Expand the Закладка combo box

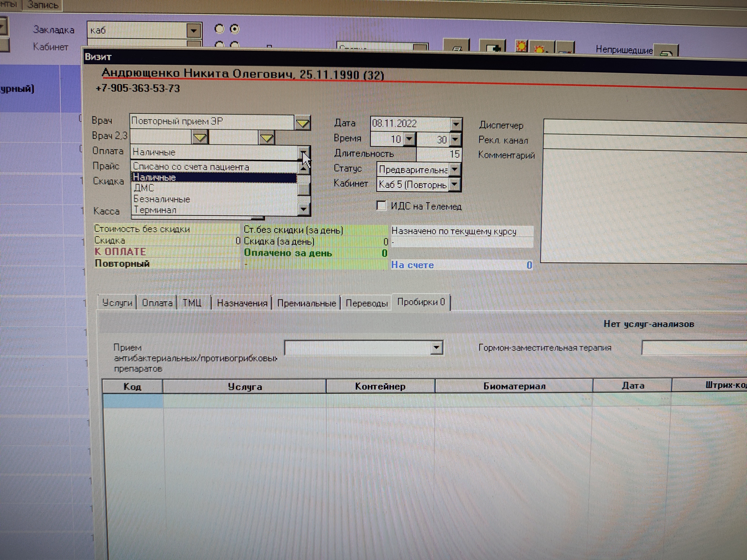[193, 31]
